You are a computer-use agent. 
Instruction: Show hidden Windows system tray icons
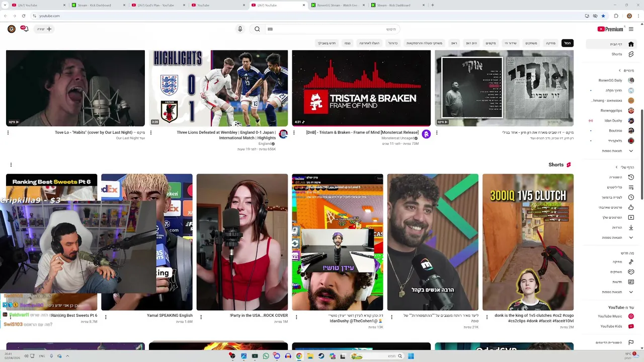click(67, 356)
